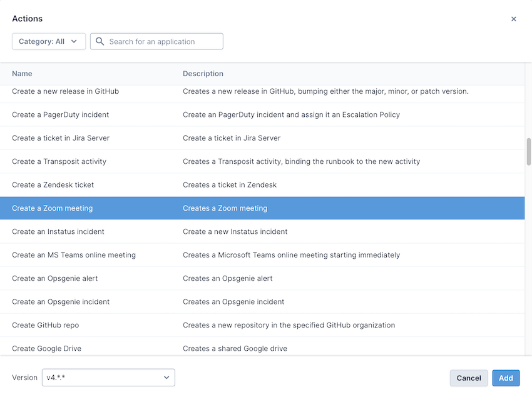Image resolution: width=532 pixels, height=397 pixels.
Task: Choose Create an Instatus incident
Action: (x=58, y=232)
